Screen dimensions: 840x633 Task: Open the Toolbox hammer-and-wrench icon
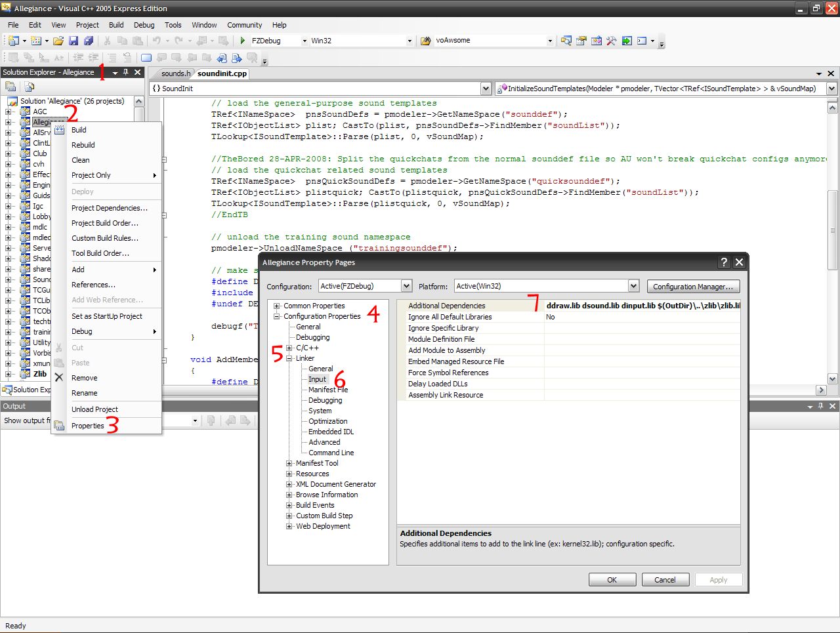coord(611,41)
